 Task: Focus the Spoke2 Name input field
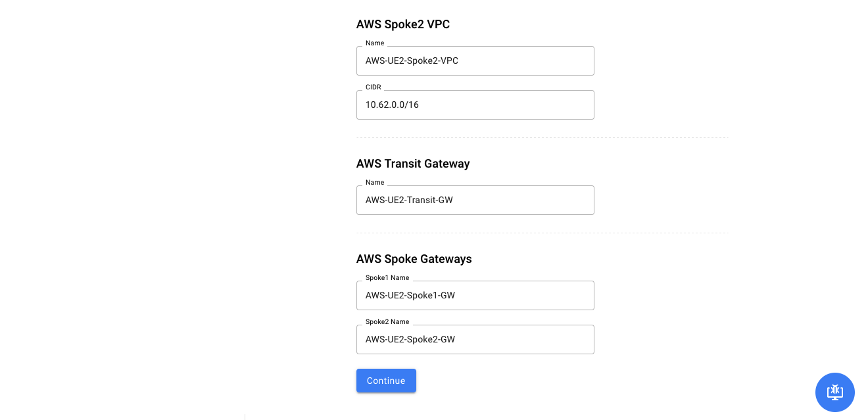(x=475, y=339)
